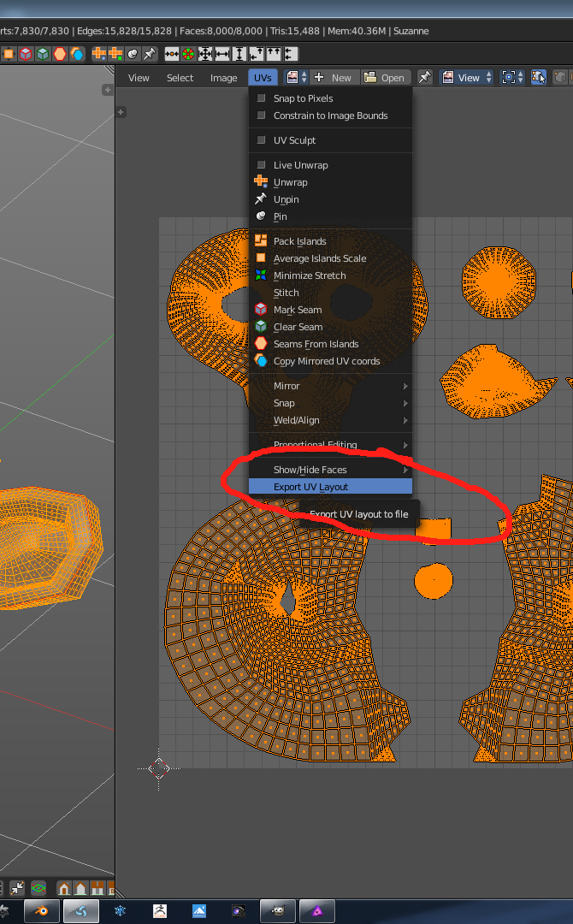Click the Open image button
Image resolution: width=573 pixels, height=924 pixels.
(385, 77)
